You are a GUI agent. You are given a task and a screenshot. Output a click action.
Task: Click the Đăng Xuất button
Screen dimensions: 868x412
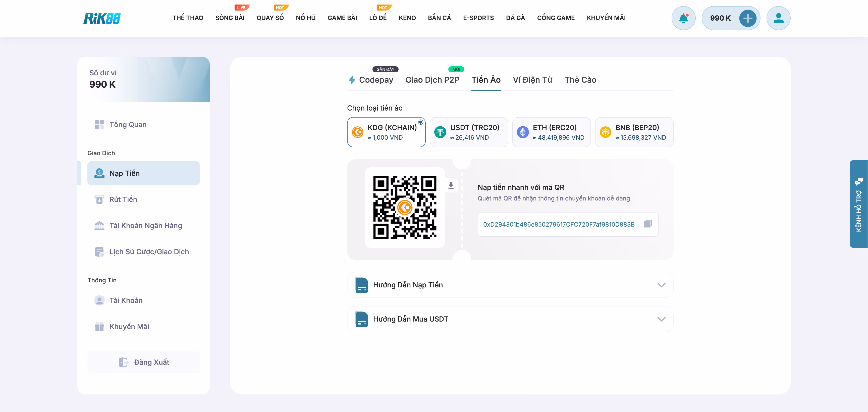pyautogui.click(x=144, y=362)
